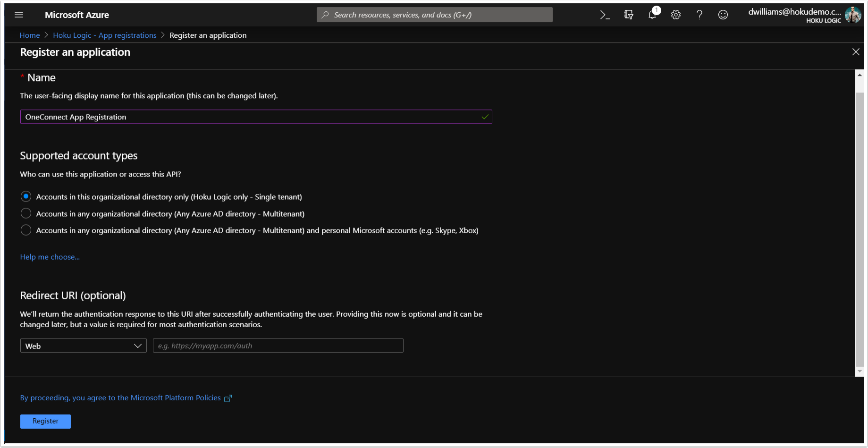Open Microsoft Platform Policies link
This screenshot has height=448, width=868.
coord(121,398)
